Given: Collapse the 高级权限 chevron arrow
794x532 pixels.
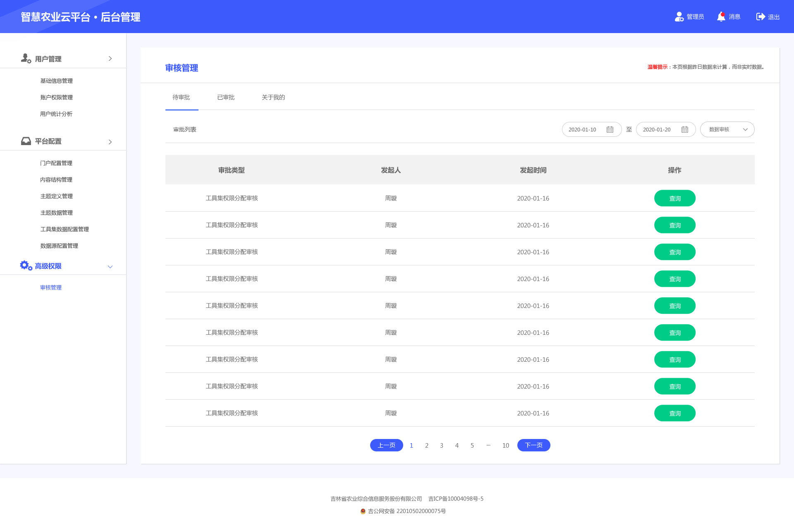Looking at the screenshot, I should point(110,267).
